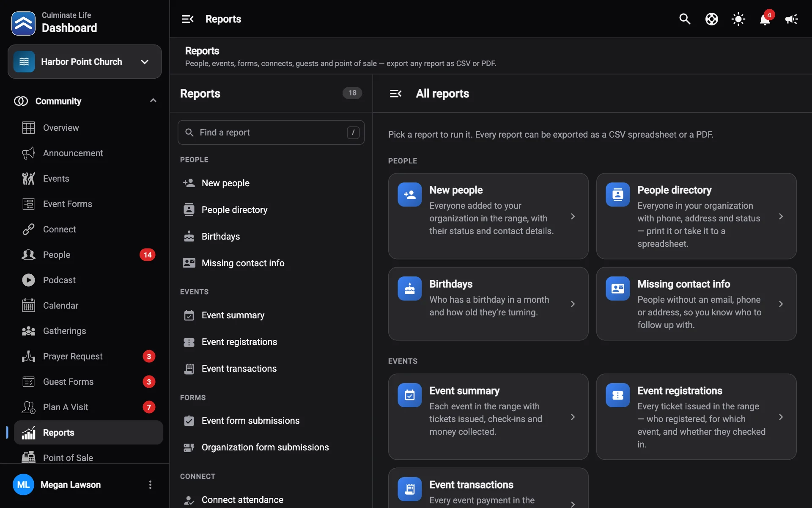Open the Events sidebar item
Screen dimensions: 812x508
point(88,179)
